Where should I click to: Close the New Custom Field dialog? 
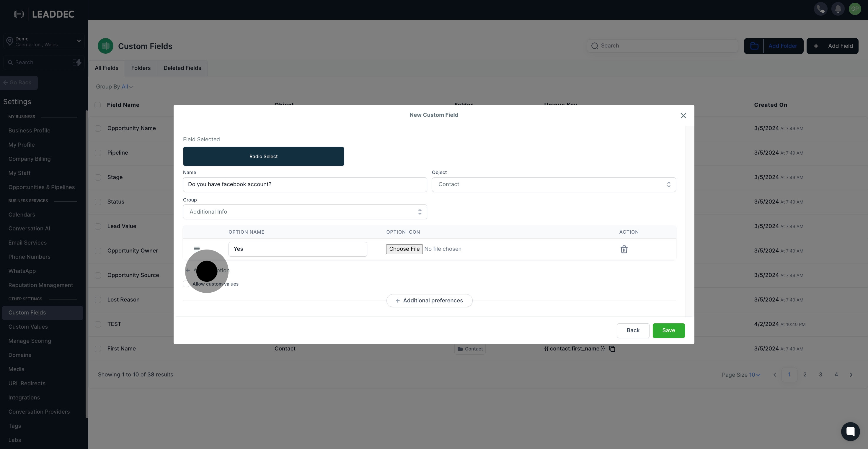pyautogui.click(x=683, y=115)
